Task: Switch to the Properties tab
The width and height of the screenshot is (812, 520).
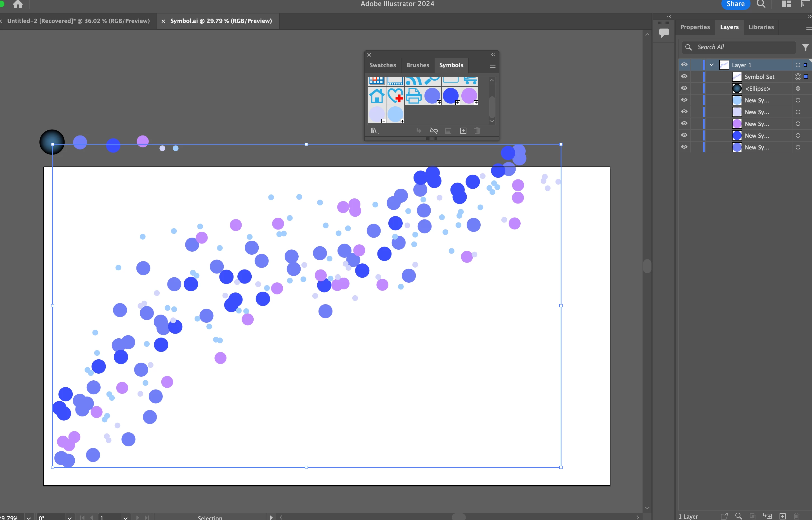Action: 695,27
